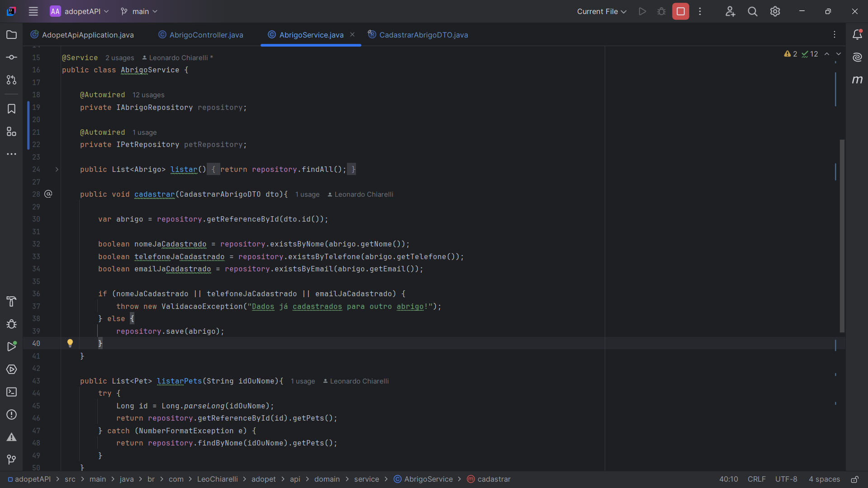This screenshot has height=488, width=868.
Task: Click the 12 typos inspection indicator
Action: [810, 54]
